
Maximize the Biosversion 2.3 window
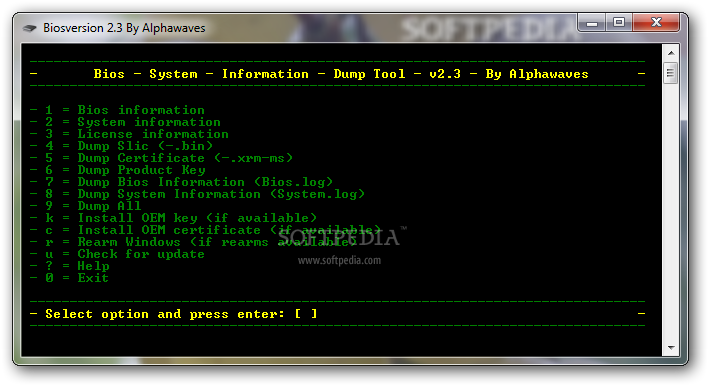619,22
